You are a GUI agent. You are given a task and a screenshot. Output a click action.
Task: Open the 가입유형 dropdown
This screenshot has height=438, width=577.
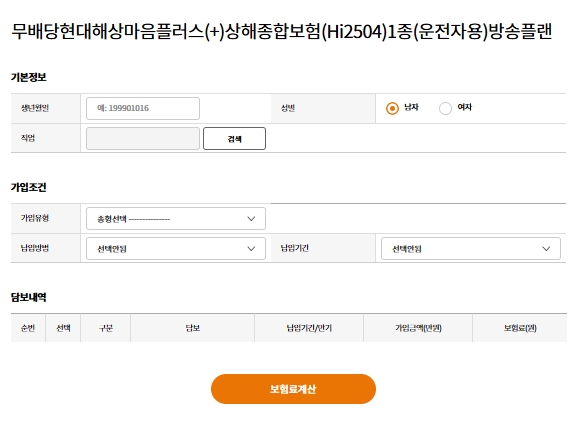coord(176,219)
